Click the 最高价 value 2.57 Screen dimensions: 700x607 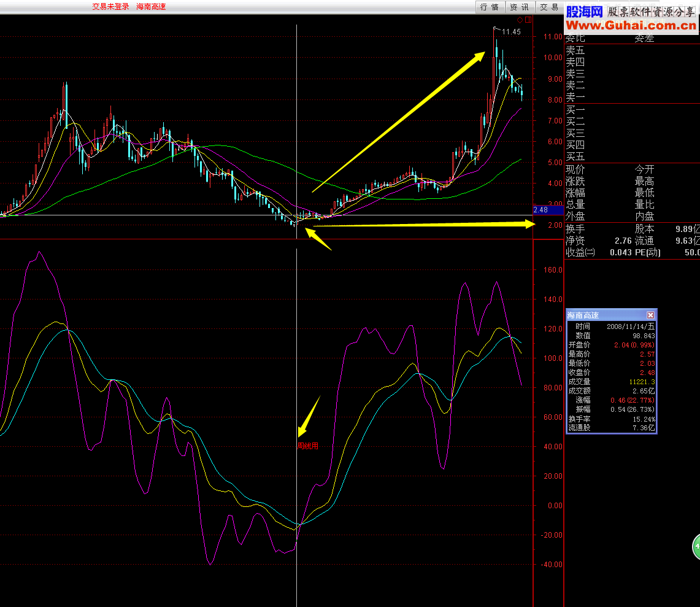[x=647, y=354]
